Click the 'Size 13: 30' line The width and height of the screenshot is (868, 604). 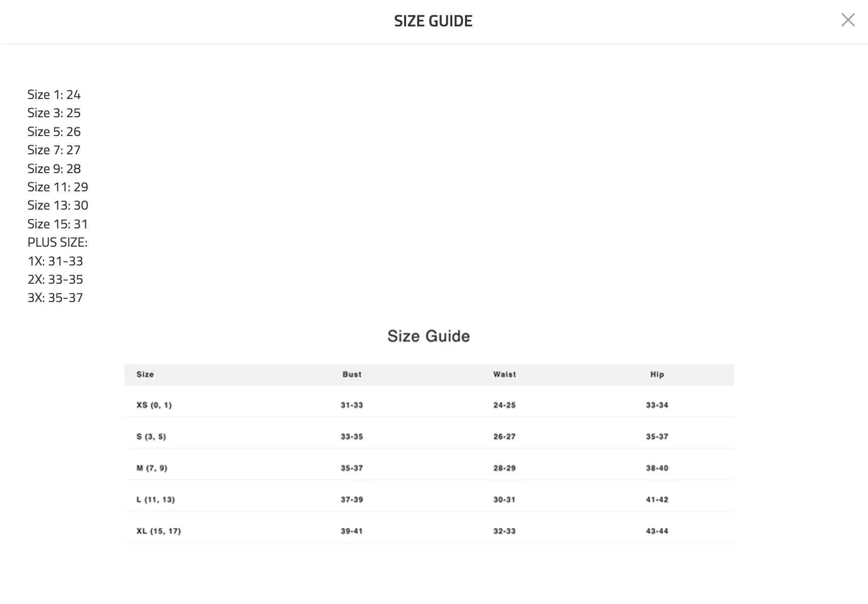click(58, 206)
